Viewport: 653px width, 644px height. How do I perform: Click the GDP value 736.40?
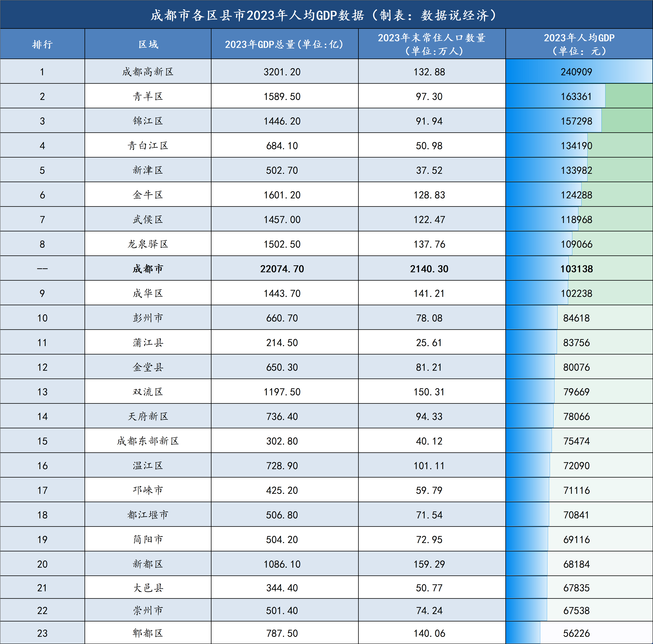pos(282,417)
